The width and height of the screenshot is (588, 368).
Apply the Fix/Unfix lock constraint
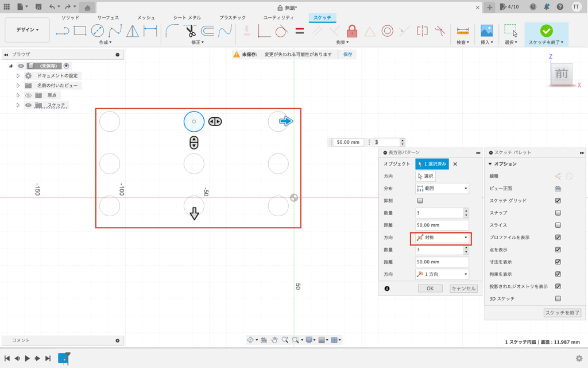pyautogui.click(x=352, y=31)
